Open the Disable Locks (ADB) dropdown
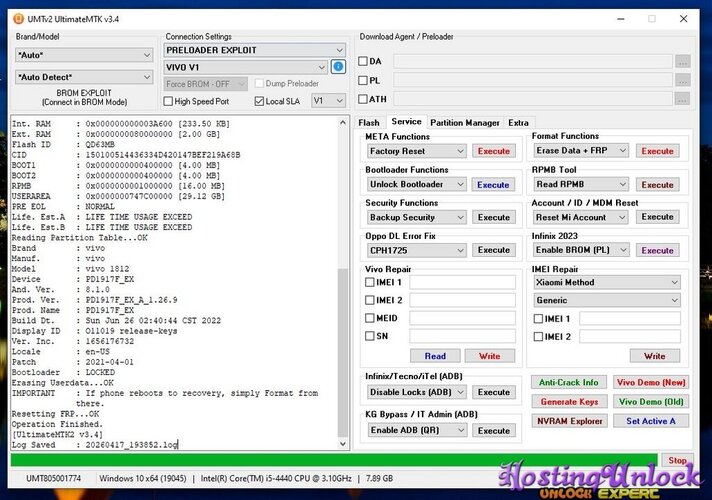This screenshot has height=500, width=712. [x=416, y=392]
